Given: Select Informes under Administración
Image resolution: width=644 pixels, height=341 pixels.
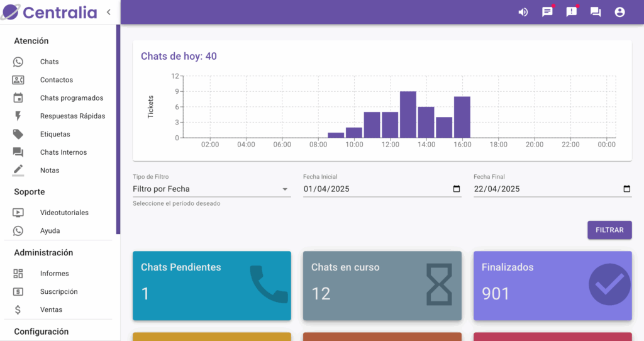Looking at the screenshot, I should click(x=54, y=274).
